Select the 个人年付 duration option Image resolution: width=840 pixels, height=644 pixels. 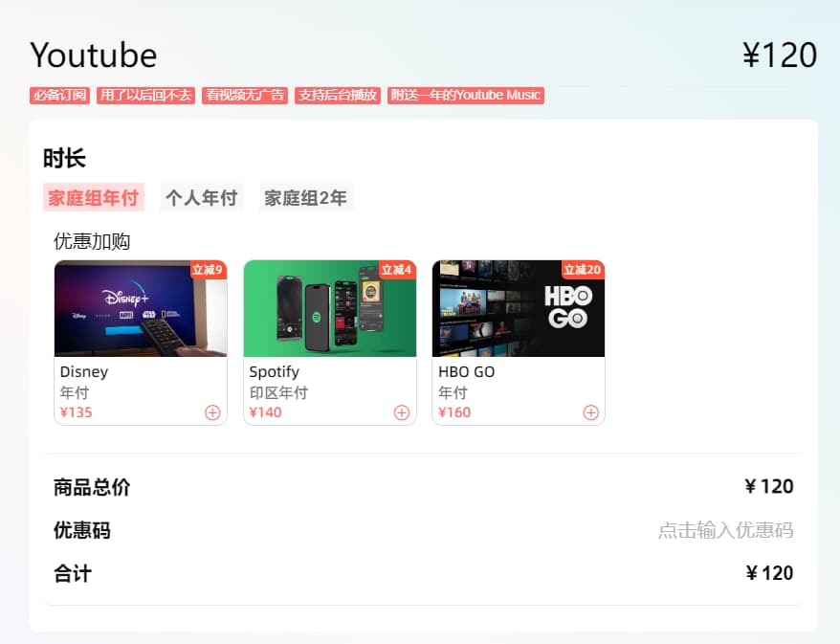202,198
